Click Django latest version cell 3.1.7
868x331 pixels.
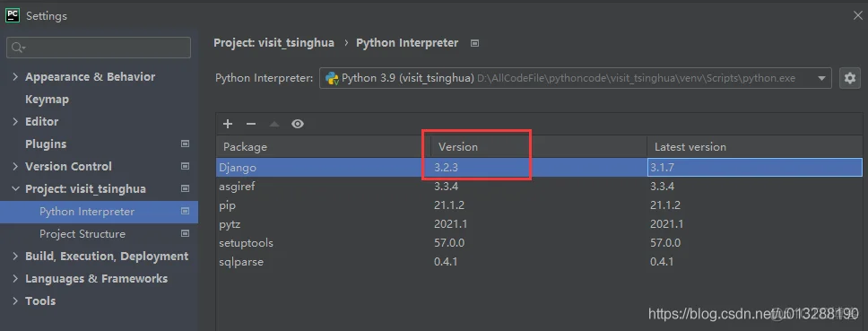(754, 167)
